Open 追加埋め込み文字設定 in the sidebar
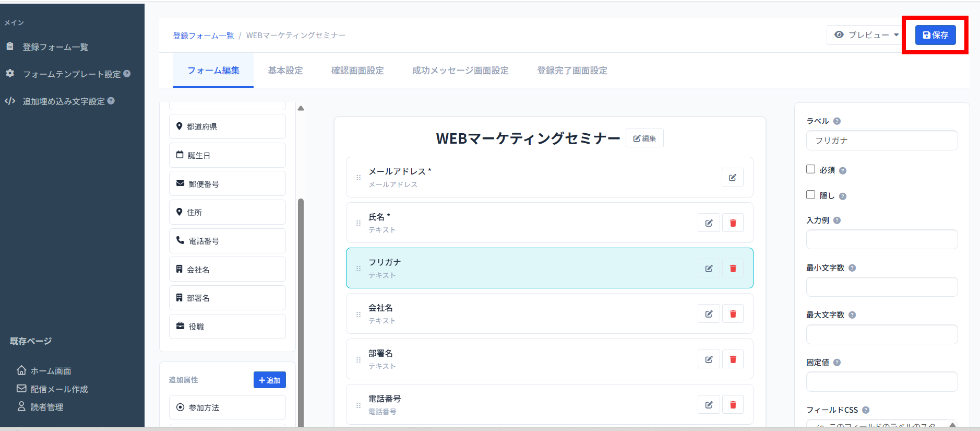The height and width of the screenshot is (431, 980). click(x=64, y=101)
